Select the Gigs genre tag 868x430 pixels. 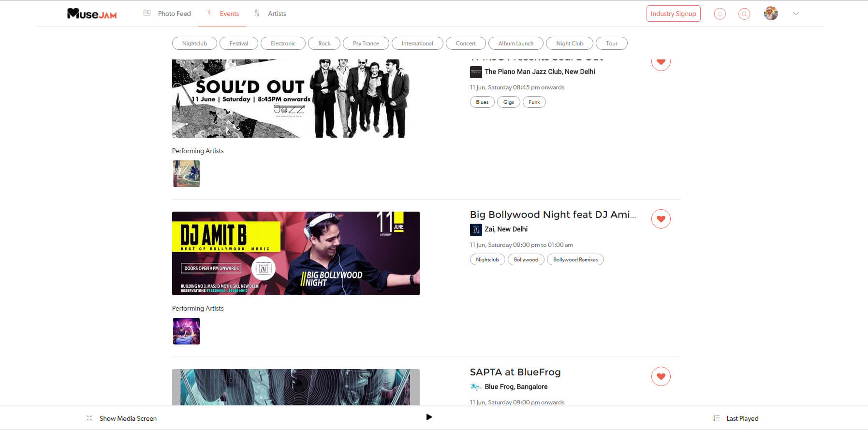coord(509,102)
